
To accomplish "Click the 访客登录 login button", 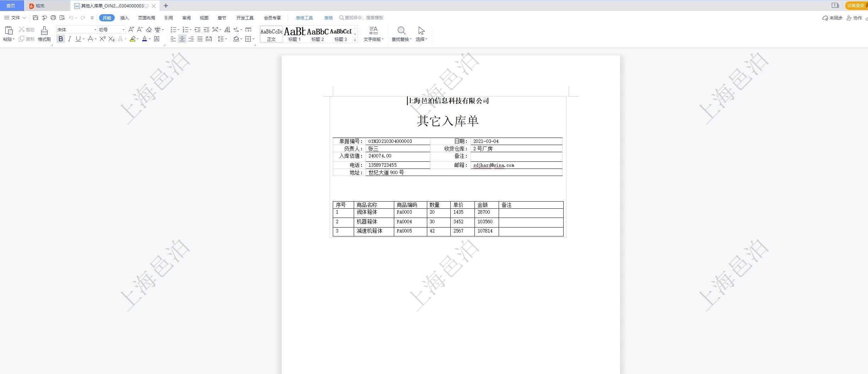I will point(855,6).
